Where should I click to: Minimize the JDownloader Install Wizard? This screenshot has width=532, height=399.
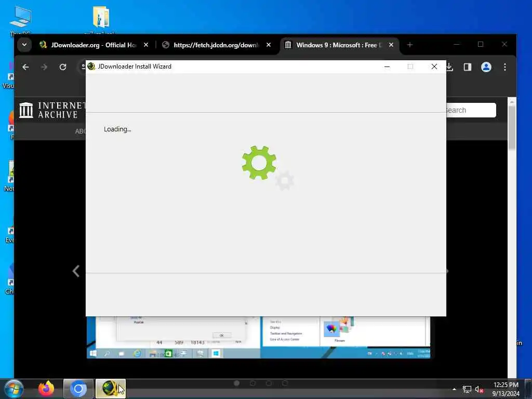point(387,66)
